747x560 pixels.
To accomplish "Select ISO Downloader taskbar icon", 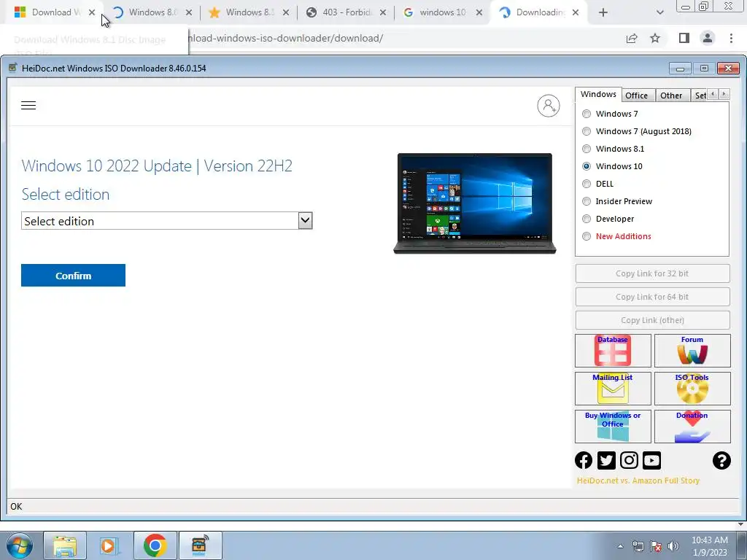I will 200,545.
